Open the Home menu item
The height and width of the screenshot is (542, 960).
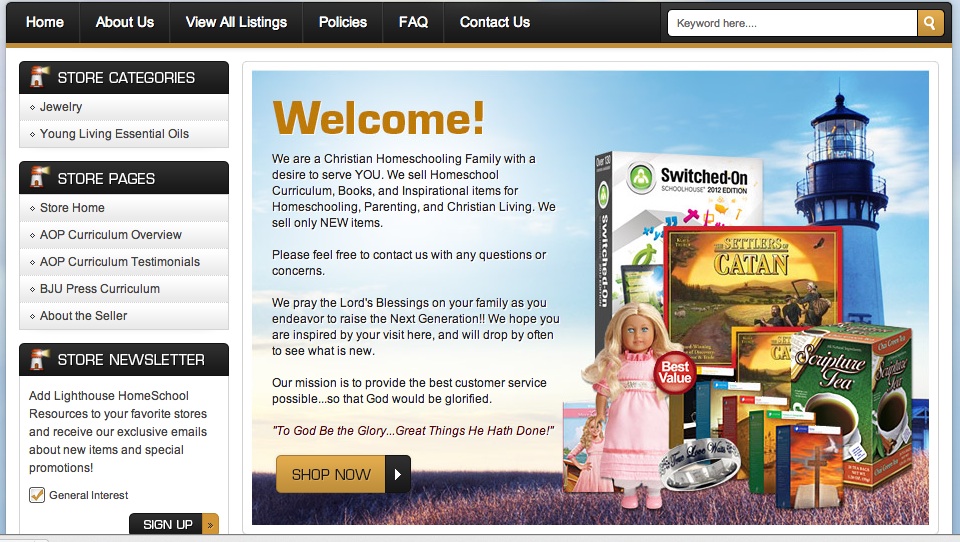click(x=45, y=22)
